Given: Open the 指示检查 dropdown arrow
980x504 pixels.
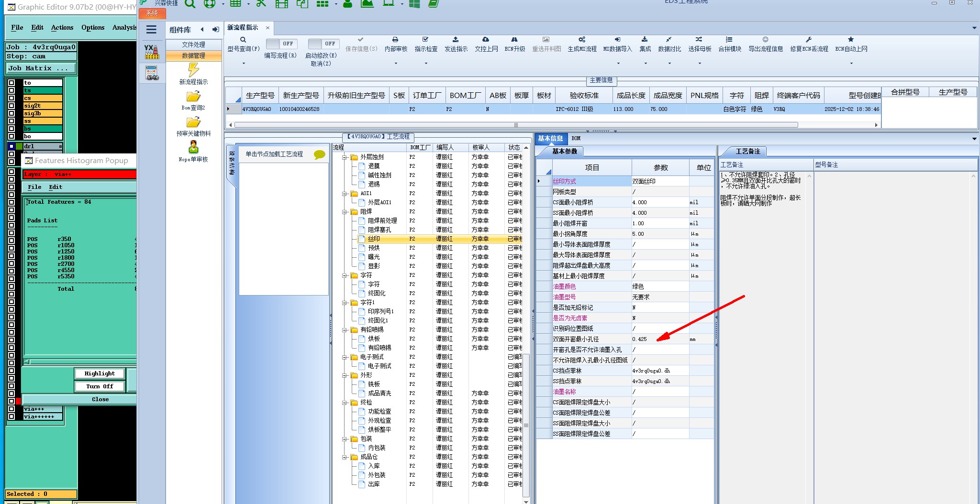Looking at the screenshot, I should (426, 63).
